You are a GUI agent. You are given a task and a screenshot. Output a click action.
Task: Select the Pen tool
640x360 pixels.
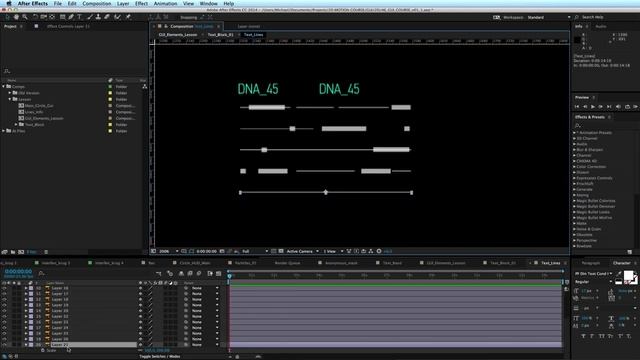pos(71,17)
